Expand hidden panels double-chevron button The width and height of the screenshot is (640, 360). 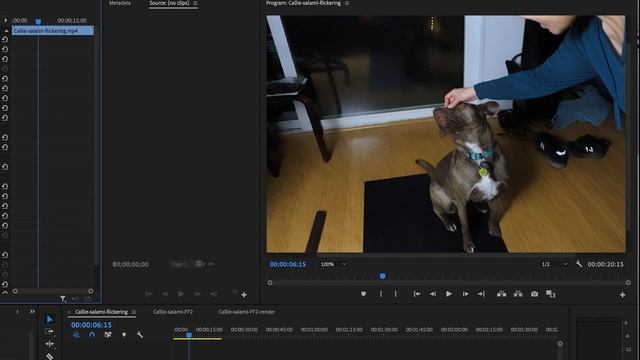(x=32, y=311)
